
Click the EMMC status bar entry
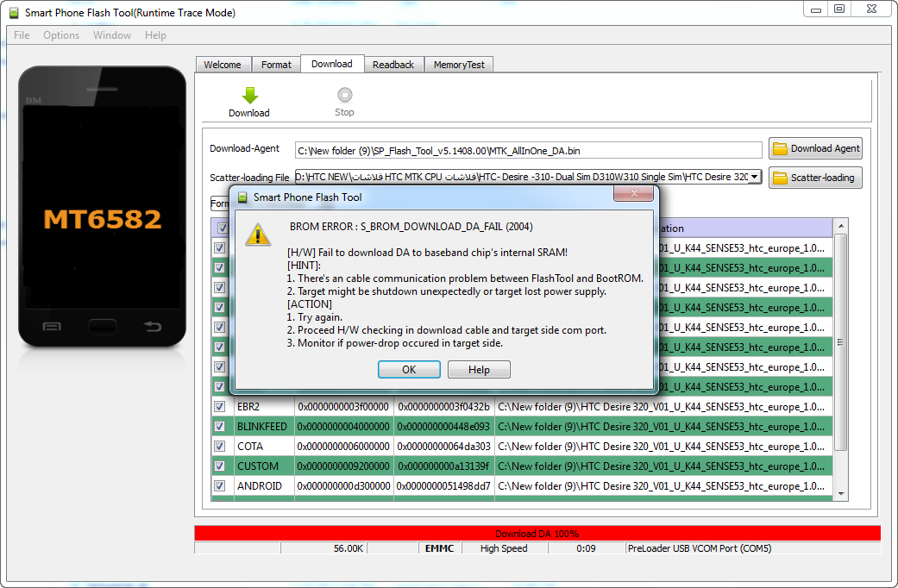tap(439, 548)
